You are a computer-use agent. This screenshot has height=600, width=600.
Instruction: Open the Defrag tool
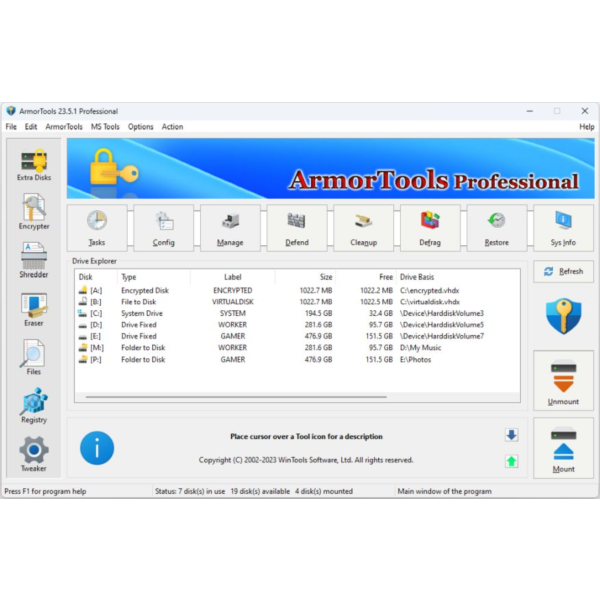pyautogui.click(x=430, y=228)
